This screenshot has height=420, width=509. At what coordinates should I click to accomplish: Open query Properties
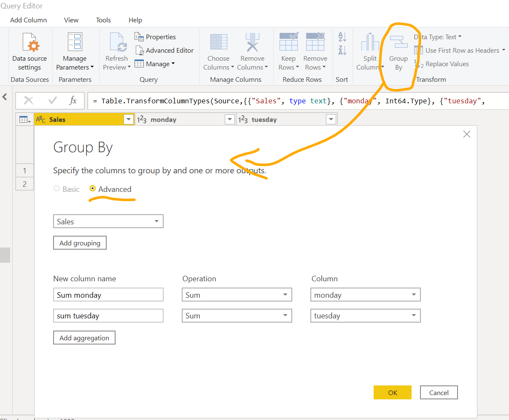pos(155,37)
